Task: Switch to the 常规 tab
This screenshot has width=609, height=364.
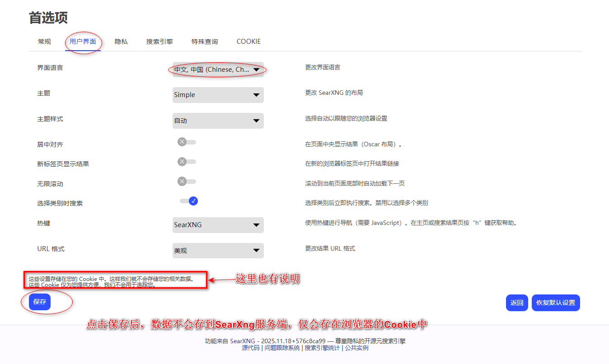Action: 44,42
